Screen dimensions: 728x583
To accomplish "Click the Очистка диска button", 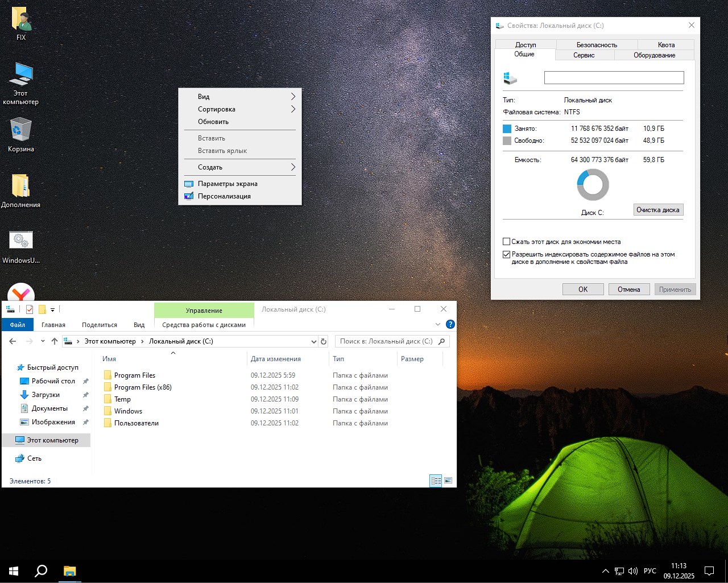I will (x=658, y=209).
